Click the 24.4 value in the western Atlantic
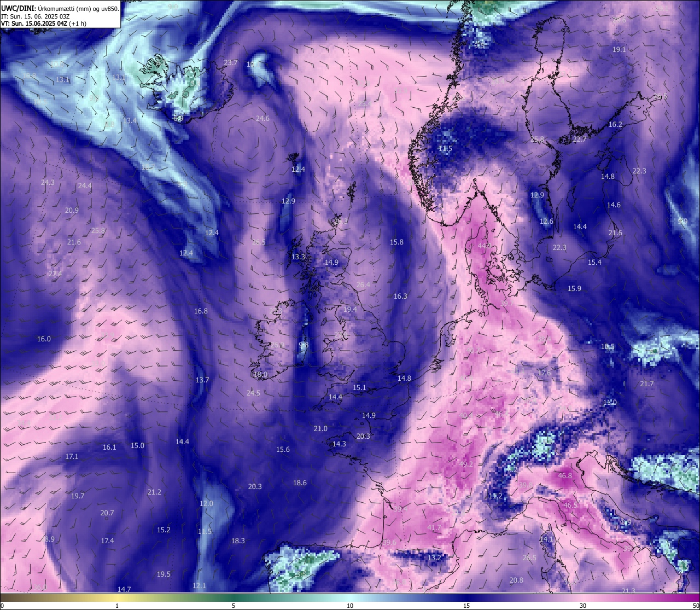700x610 pixels. tap(85, 185)
